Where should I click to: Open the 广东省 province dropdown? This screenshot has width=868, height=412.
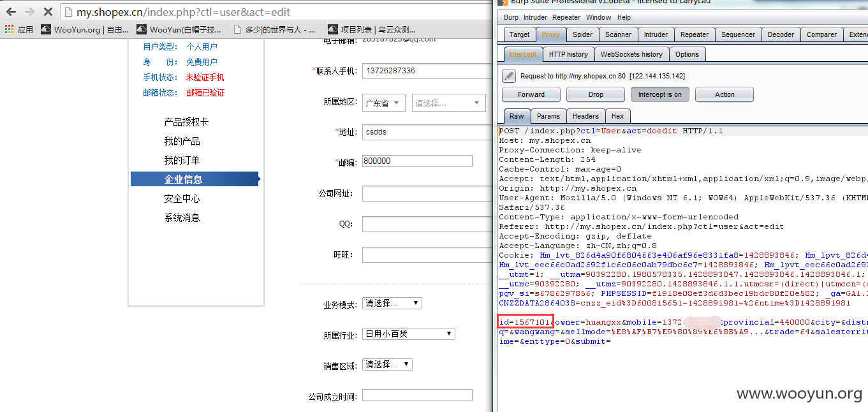coord(383,103)
